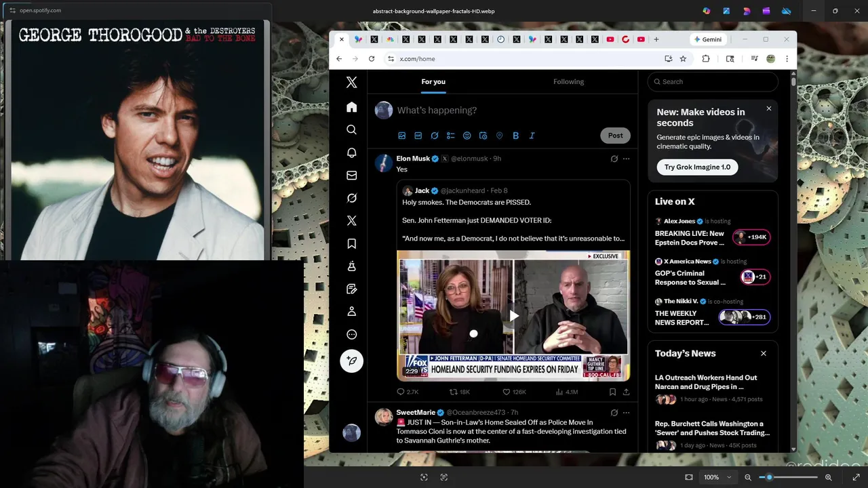Open SweetMarie's profile name link
868x488 pixels.
pyautogui.click(x=416, y=413)
